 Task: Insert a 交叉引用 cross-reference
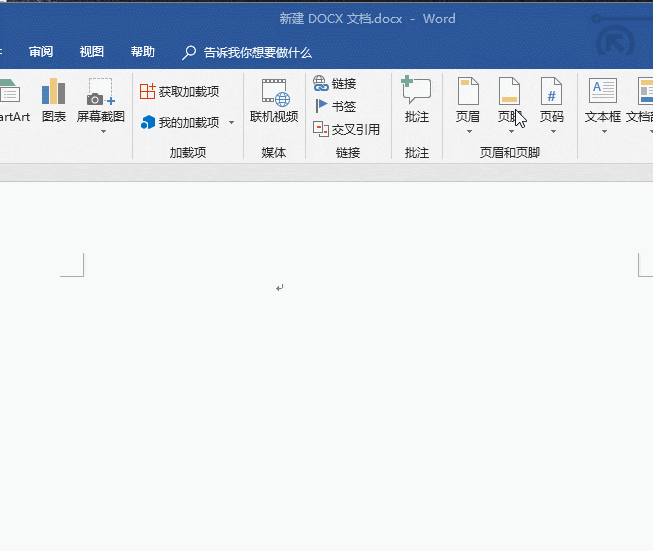pyautogui.click(x=346, y=130)
